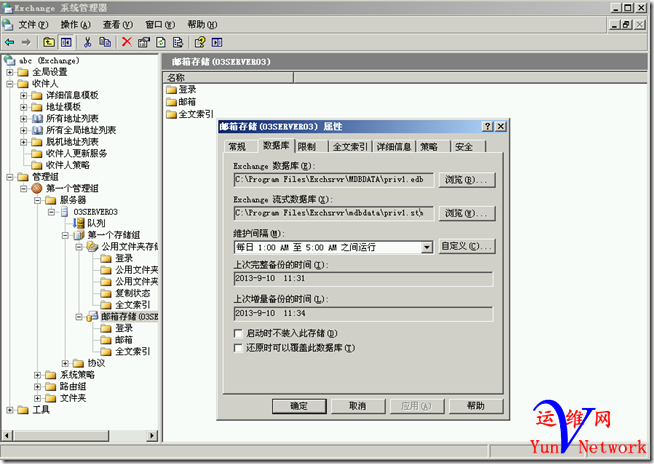Click the Copy toolbar icon
The height and width of the screenshot is (464, 654).
(x=105, y=42)
